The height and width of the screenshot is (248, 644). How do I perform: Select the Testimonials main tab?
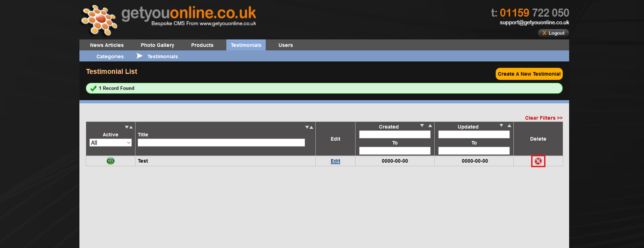pyautogui.click(x=246, y=45)
